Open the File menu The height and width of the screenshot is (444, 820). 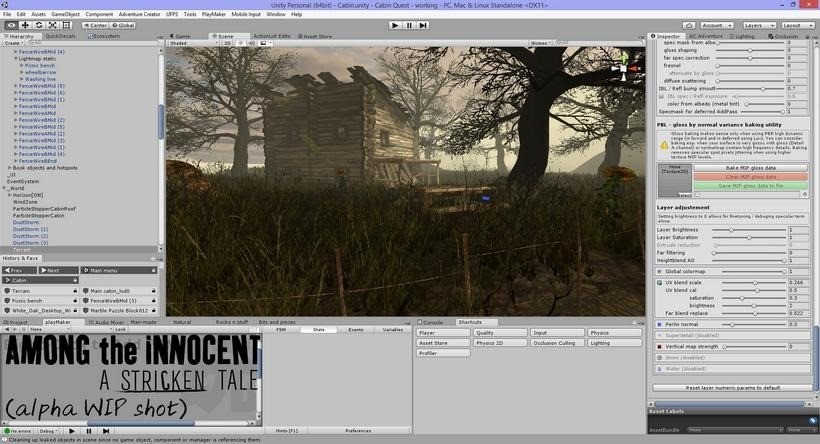7,14
